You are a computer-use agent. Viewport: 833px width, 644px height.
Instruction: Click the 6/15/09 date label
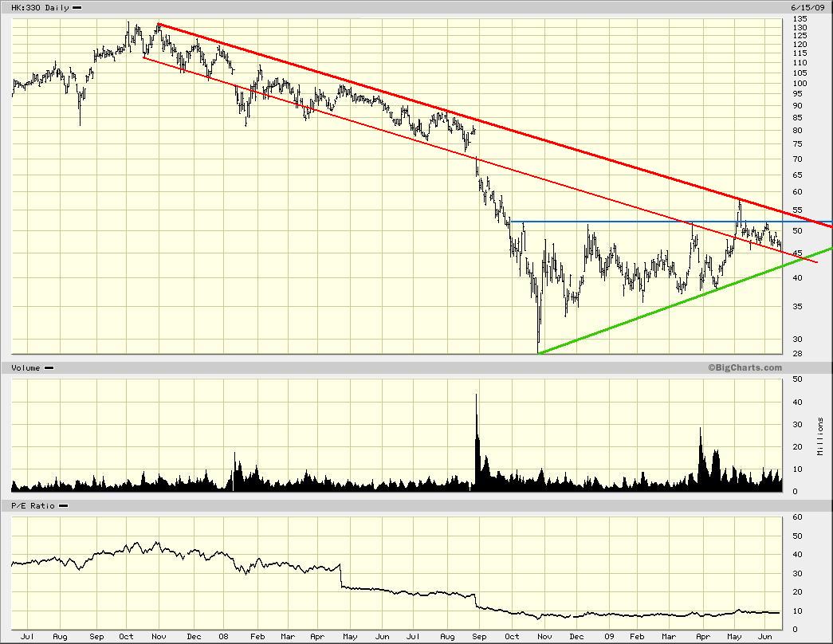pos(807,7)
